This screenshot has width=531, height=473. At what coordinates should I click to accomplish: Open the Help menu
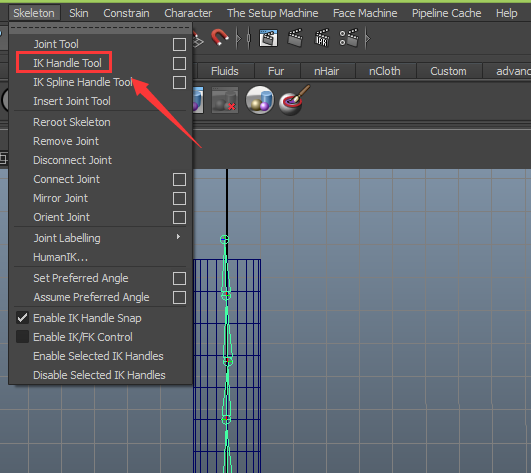tap(507, 13)
